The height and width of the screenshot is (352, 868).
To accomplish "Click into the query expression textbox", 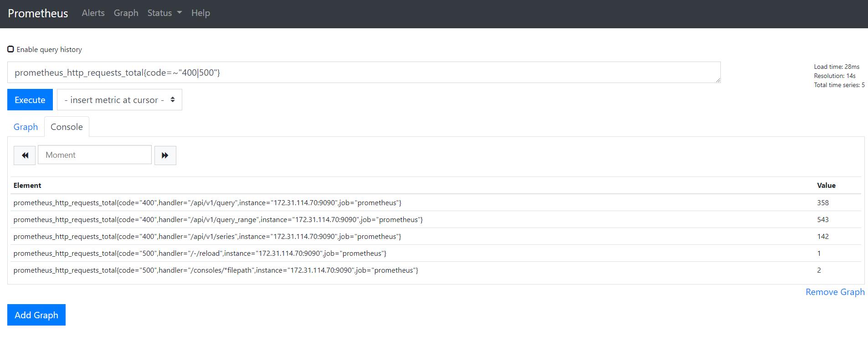I will click(364, 72).
